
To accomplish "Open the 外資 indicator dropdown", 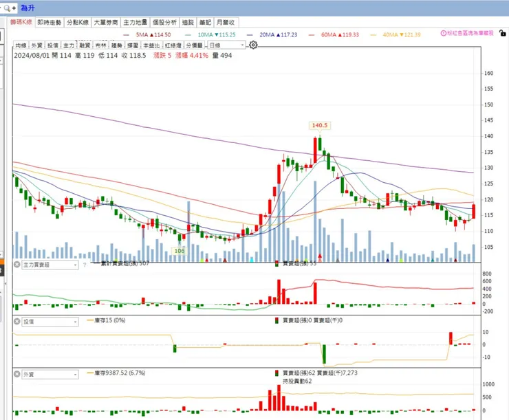I will click(50, 375).
